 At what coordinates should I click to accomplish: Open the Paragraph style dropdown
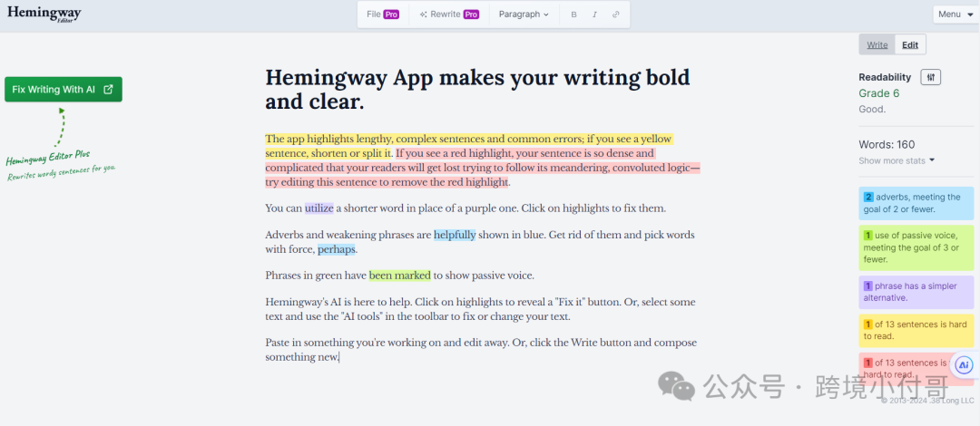pyautogui.click(x=524, y=15)
